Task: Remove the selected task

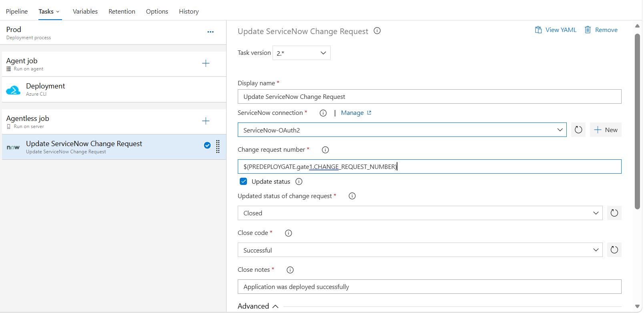Action: (601, 30)
